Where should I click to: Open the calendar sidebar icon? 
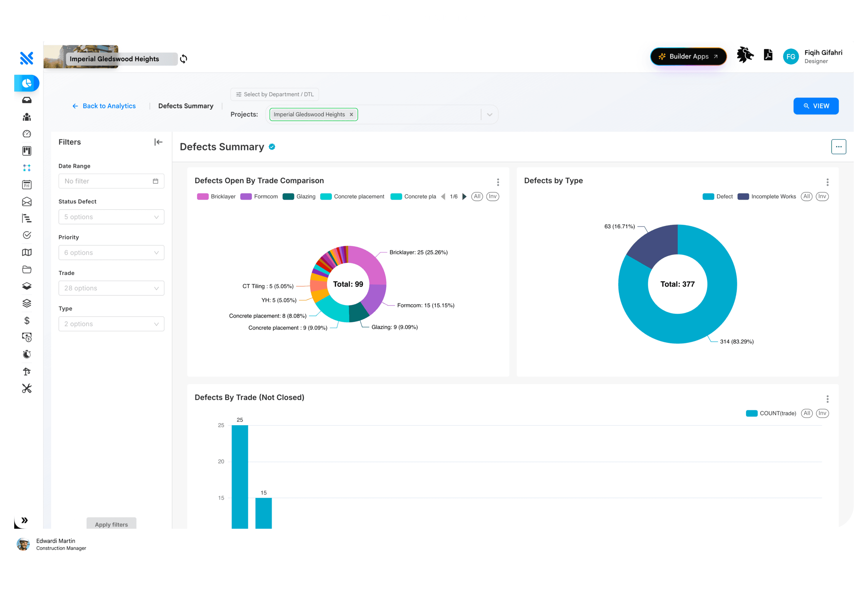click(27, 185)
